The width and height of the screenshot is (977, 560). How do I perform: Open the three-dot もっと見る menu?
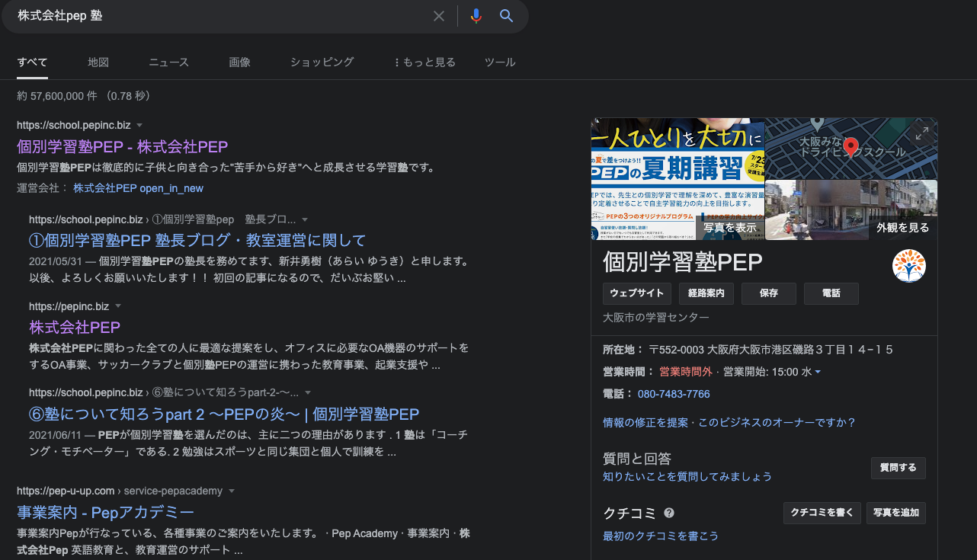[x=425, y=62]
